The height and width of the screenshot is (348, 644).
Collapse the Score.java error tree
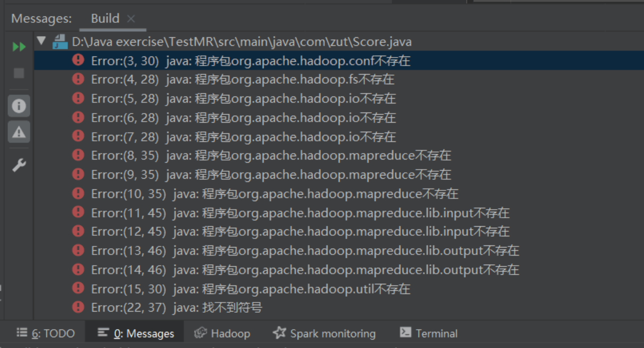41,41
